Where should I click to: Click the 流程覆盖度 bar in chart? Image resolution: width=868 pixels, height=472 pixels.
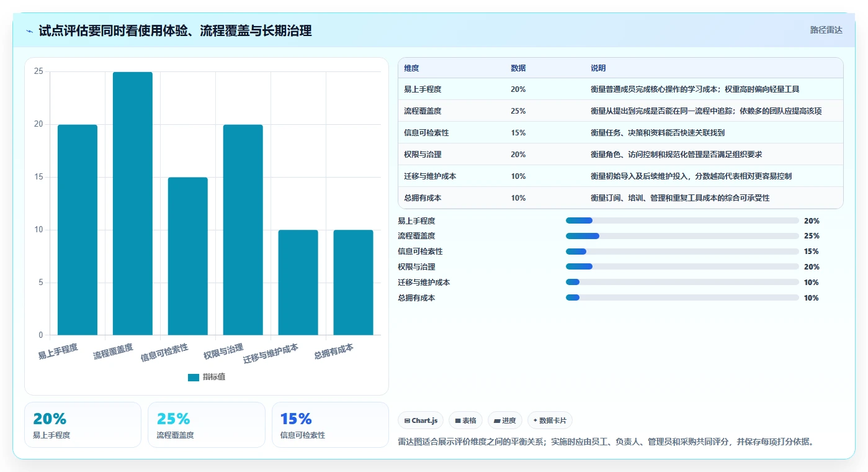click(x=133, y=204)
